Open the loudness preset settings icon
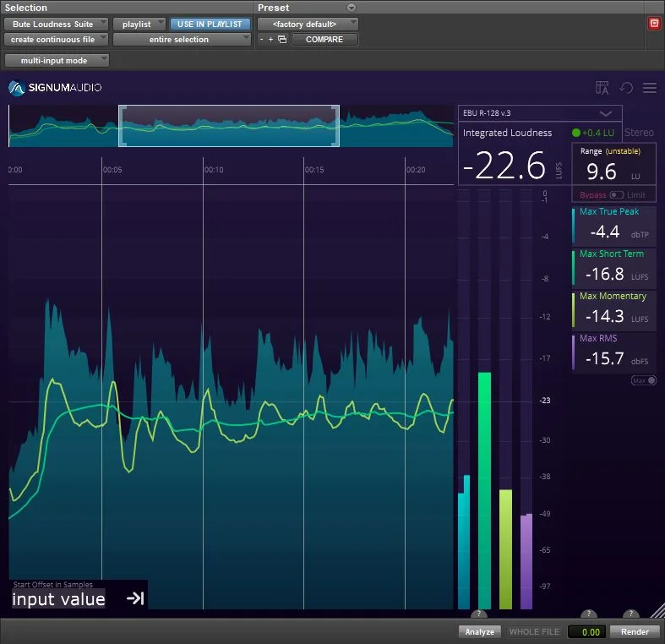The width and height of the screenshot is (665, 644). point(602,88)
